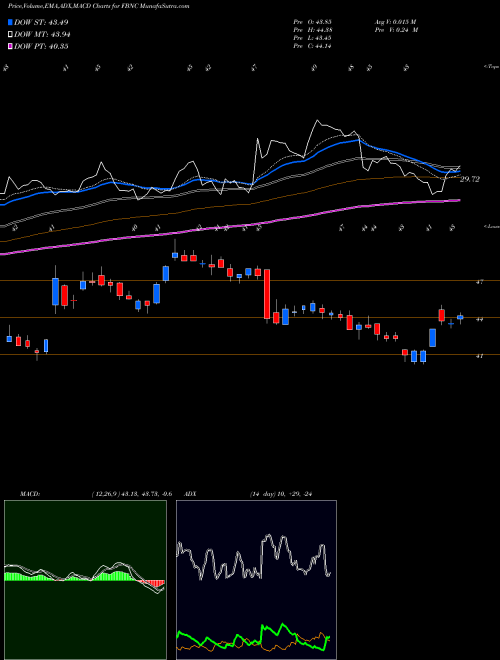Screen dimensions: 500x660
Task: Select ADX values (14 day) 10, +29, -24
Action: (280, 494)
